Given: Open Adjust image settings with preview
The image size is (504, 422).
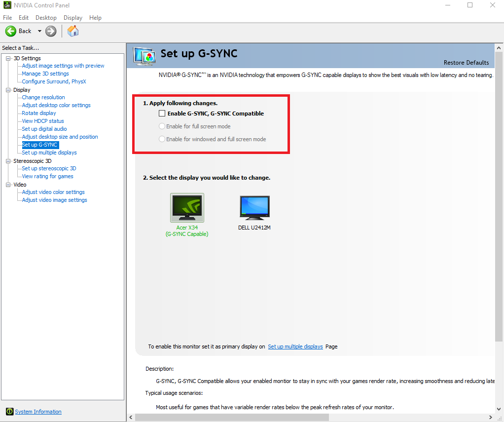Looking at the screenshot, I should 63,66.
